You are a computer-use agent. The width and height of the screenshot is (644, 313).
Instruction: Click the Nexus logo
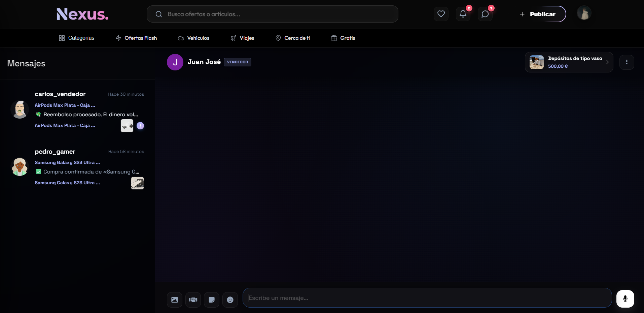click(x=82, y=14)
